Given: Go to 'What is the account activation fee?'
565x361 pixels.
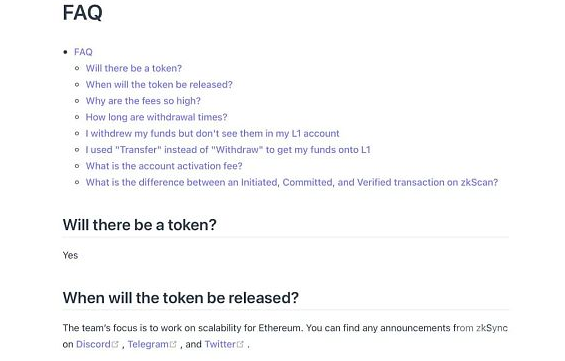Looking at the screenshot, I should (164, 166).
